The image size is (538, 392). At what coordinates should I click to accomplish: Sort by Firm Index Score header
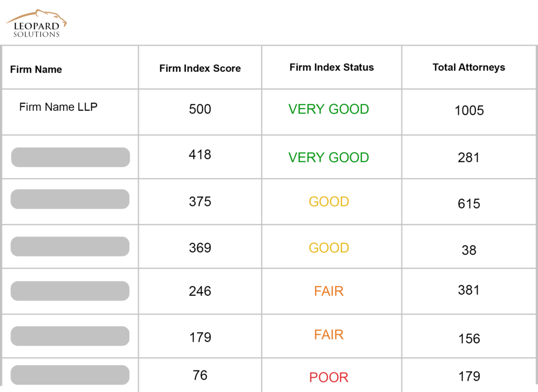(x=200, y=68)
